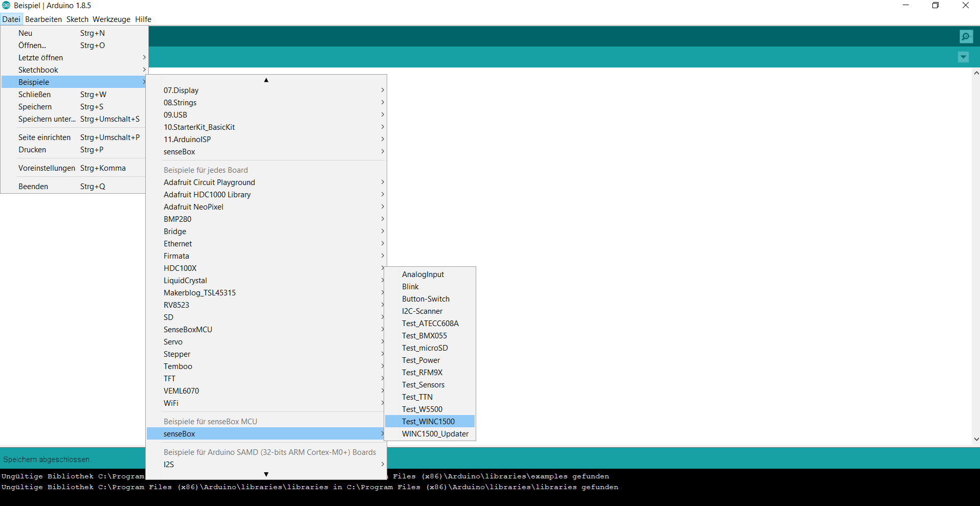Image resolution: width=980 pixels, height=506 pixels.
Task: Expand LiquidCrystal examples
Action: pos(266,281)
